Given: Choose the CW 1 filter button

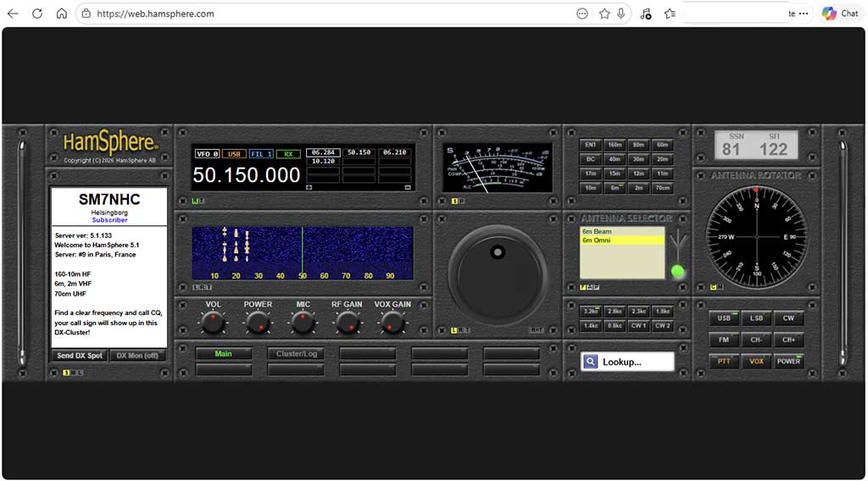Looking at the screenshot, I should tap(638, 326).
